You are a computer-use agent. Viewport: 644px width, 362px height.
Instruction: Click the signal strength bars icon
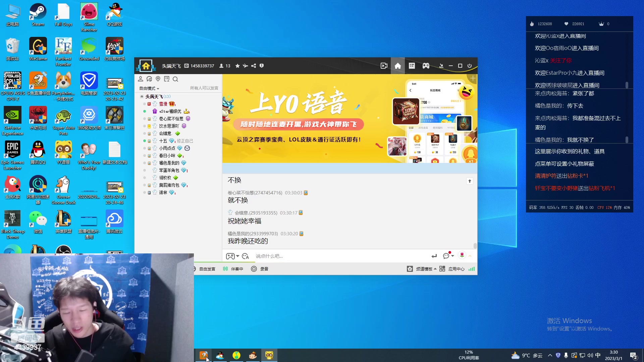tap(472, 269)
